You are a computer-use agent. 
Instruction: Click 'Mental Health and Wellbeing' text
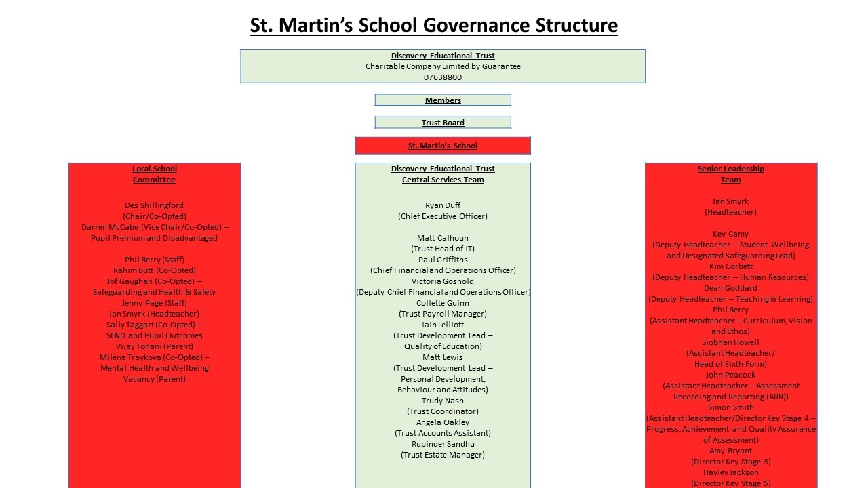tap(155, 368)
